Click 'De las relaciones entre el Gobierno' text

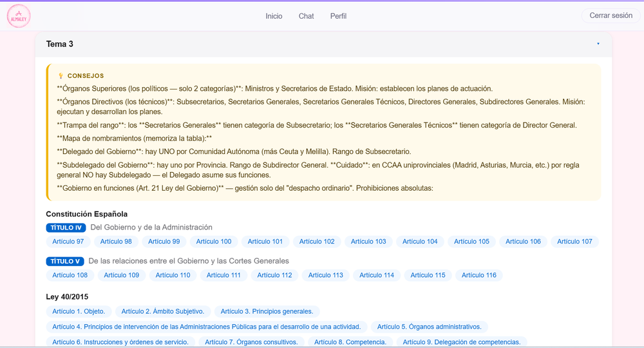pos(189,261)
